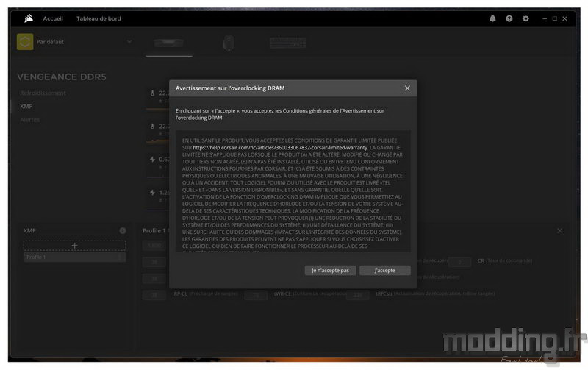Select the DDR5 memory module device
The image size is (588, 370).
coord(169,43)
